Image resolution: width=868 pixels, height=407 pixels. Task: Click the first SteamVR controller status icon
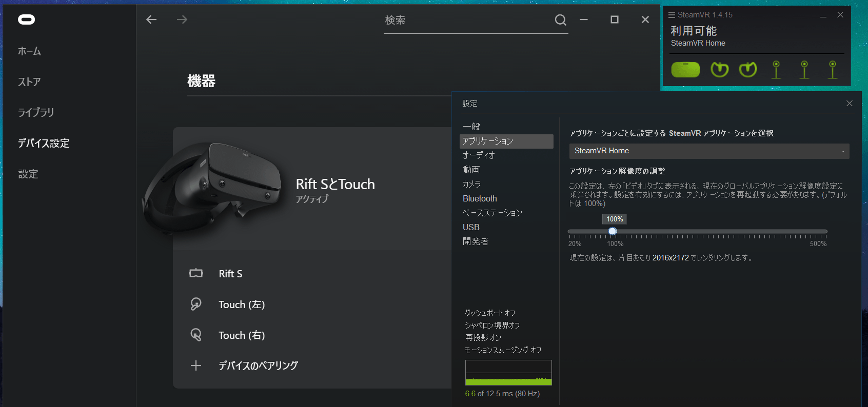720,69
